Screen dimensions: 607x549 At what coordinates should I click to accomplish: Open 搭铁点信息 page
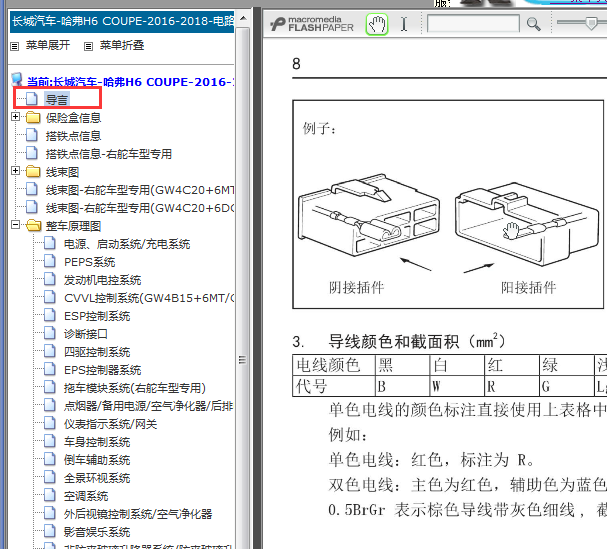pos(73,136)
